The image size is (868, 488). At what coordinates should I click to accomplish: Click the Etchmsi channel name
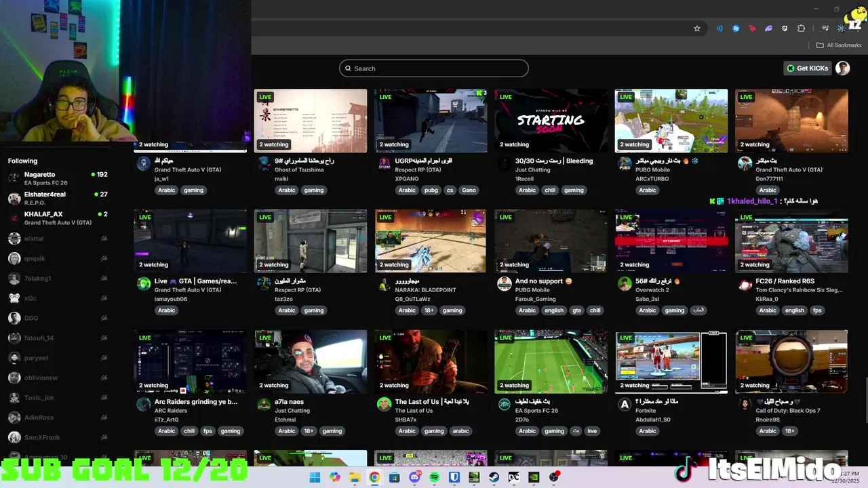285,420
